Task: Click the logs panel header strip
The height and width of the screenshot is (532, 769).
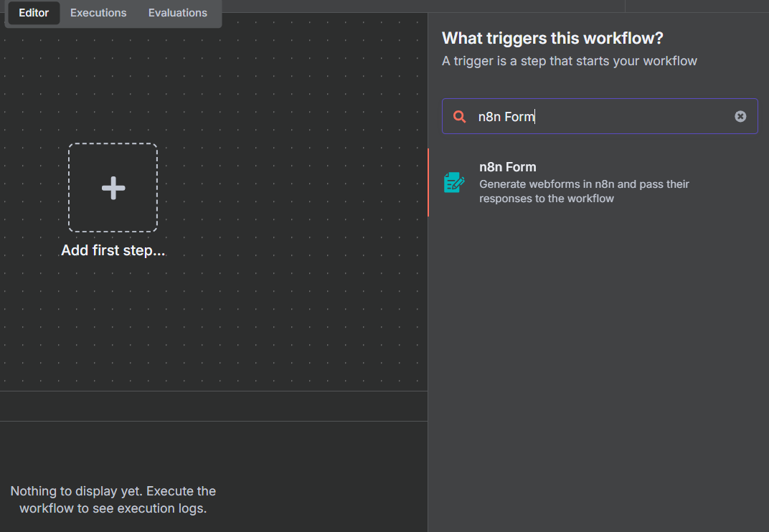Action: (x=214, y=406)
